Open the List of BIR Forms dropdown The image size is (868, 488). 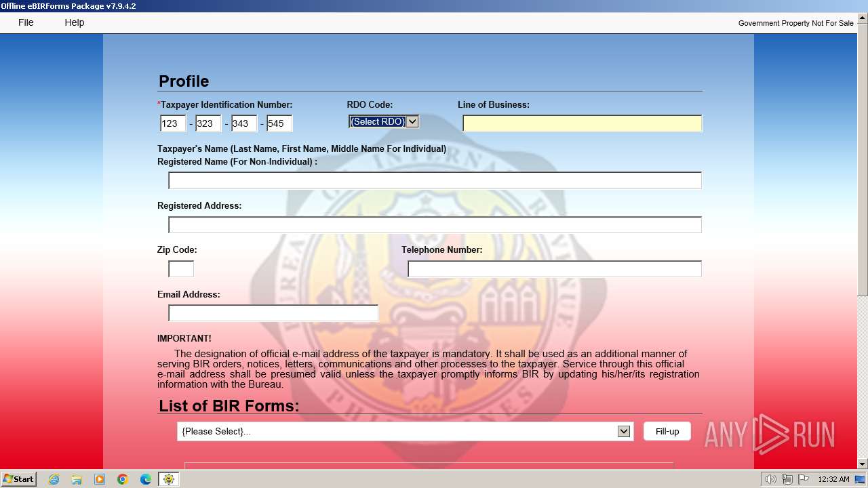click(x=406, y=431)
